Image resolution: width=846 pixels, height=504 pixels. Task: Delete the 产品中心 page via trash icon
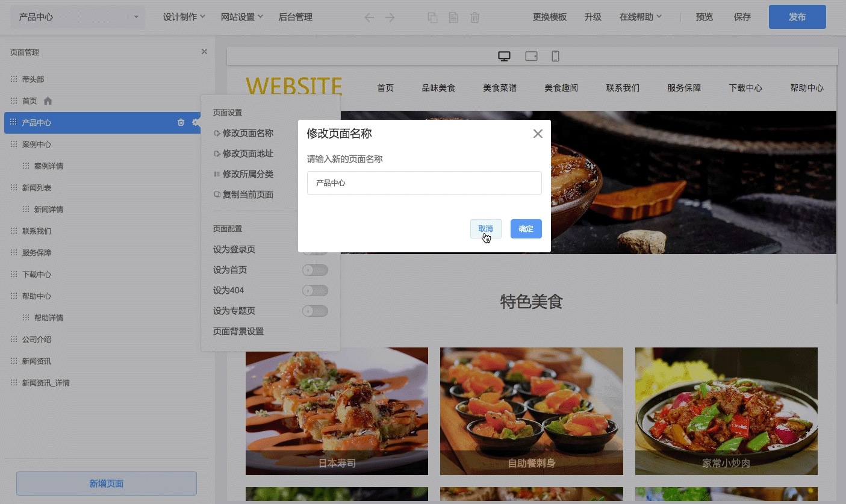tap(181, 122)
